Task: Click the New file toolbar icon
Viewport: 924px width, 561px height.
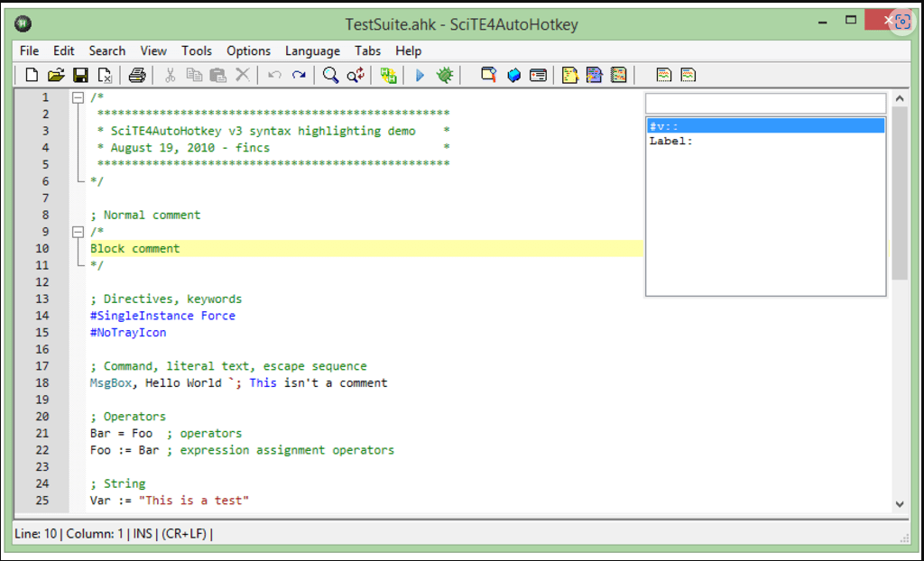Action: [x=32, y=75]
